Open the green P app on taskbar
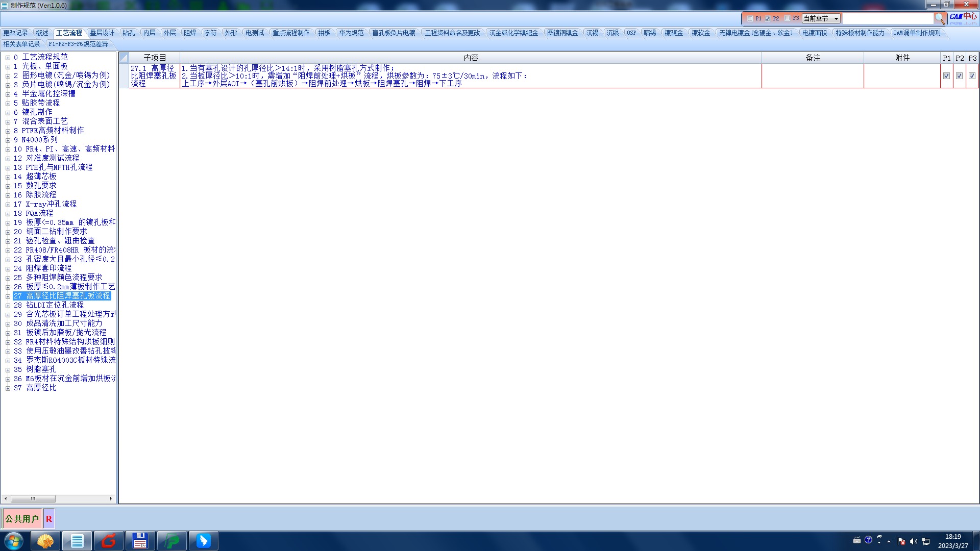This screenshot has height=551, width=980. pyautogui.click(x=172, y=541)
